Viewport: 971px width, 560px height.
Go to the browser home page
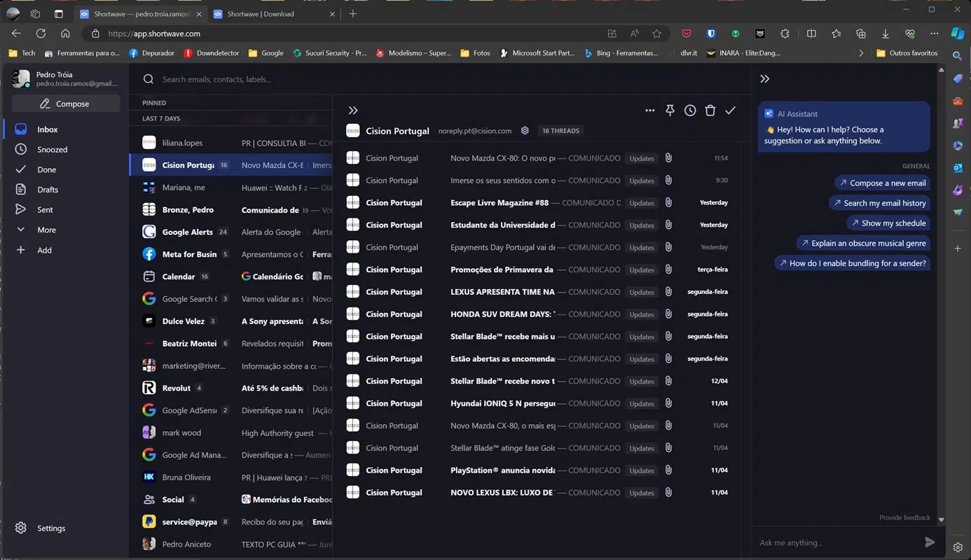point(65,34)
